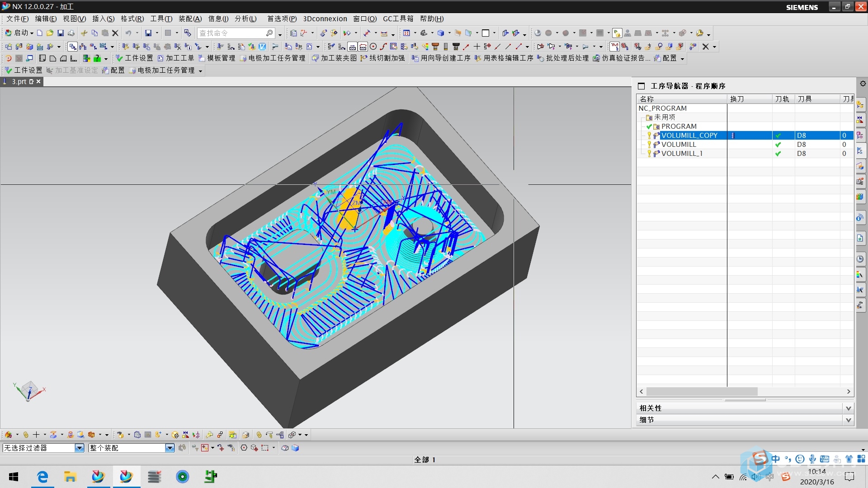This screenshot has height=488, width=868.
Task: Expand the 相关性 section
Action: click(x=849, y=408)
